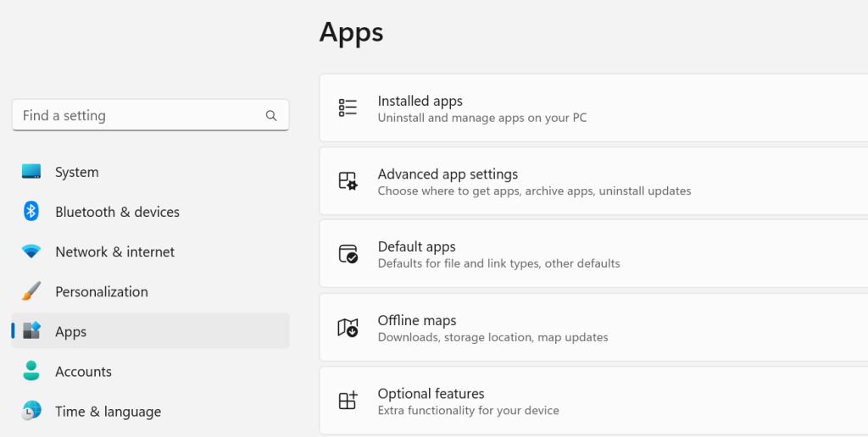The height and width of the screenshot is (437, 868).
Task: Open the Installed apps title text
Action: pyautogui.click(x=420, y=101)
